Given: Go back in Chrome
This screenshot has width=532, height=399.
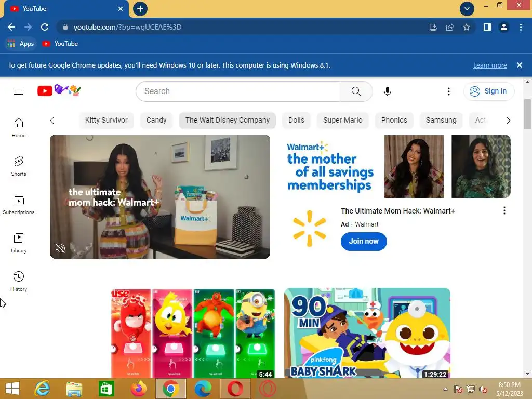Looking at the screenshot, I should [x=11, y=27].
